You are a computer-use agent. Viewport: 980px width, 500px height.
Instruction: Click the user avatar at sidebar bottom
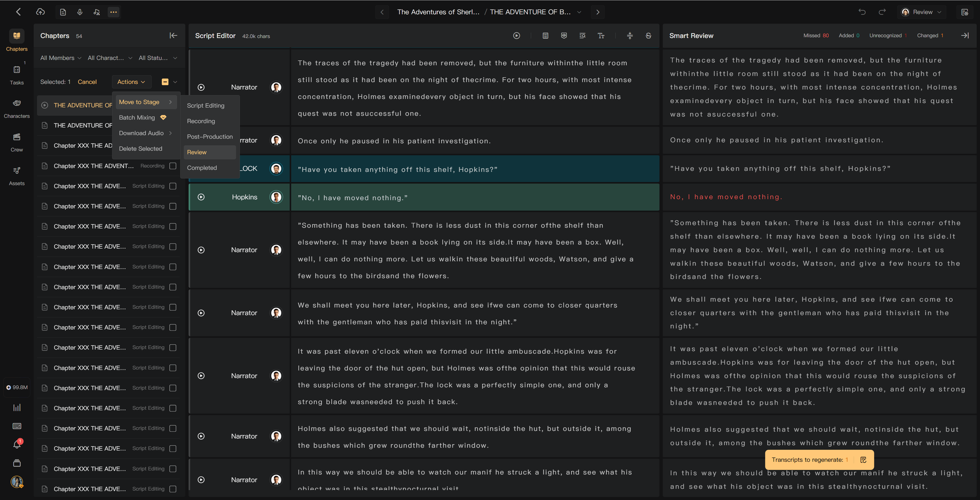[17, 482]
